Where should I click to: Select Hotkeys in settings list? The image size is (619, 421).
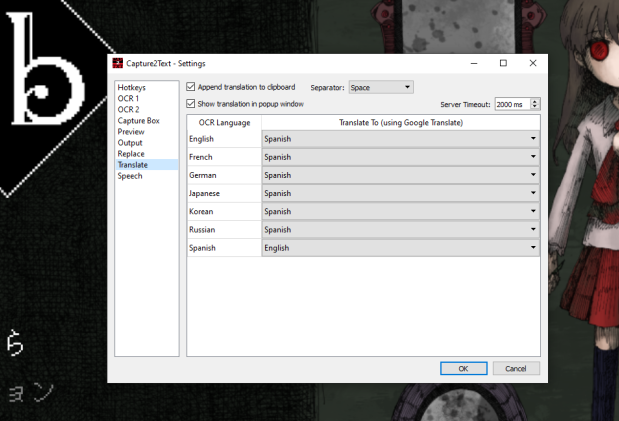click(x=131, y=88)
